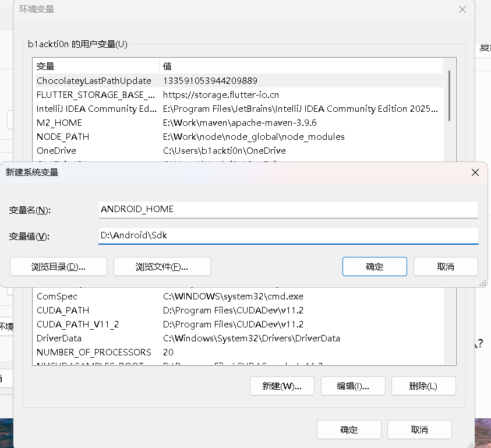Image resolution: width=491 pixels, height=448 pixels.
Task: Open 浏览目录(D)... to browse directories
Action: pos(59,267)
